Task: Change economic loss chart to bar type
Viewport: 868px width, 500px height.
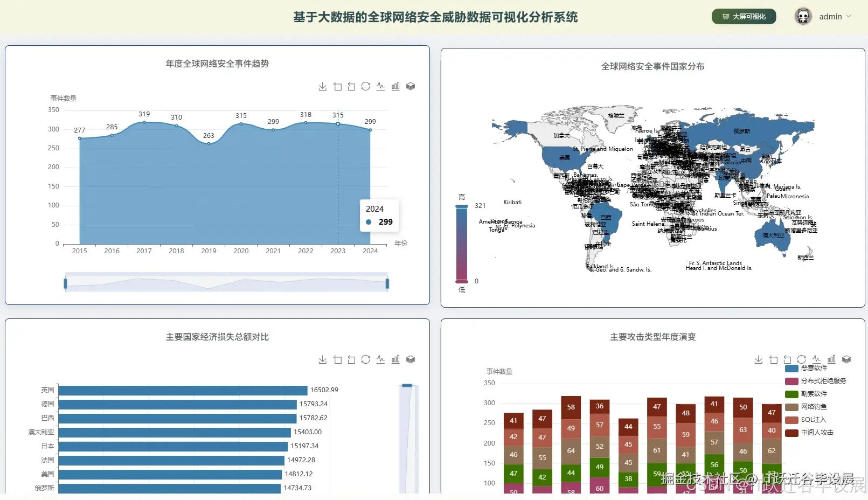Action: coord(395,359)
